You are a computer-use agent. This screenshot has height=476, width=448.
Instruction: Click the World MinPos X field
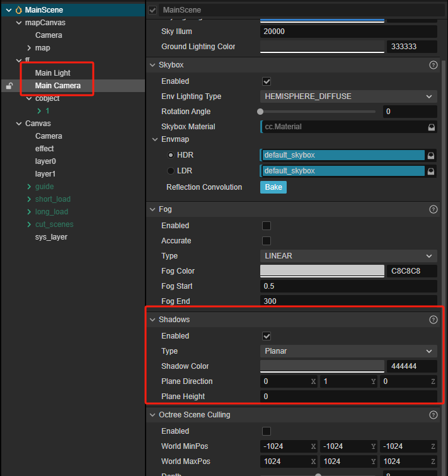tap(289, 446)
